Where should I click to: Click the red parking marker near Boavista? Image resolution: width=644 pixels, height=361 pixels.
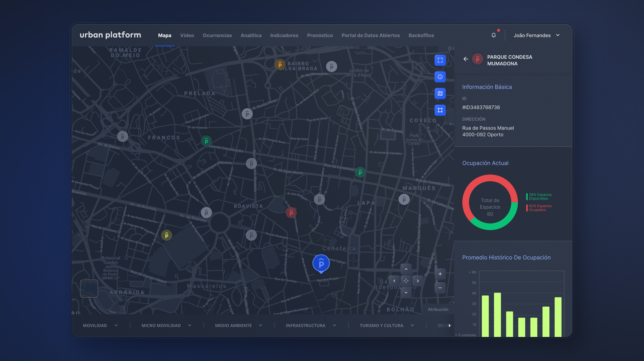point(291,213)
